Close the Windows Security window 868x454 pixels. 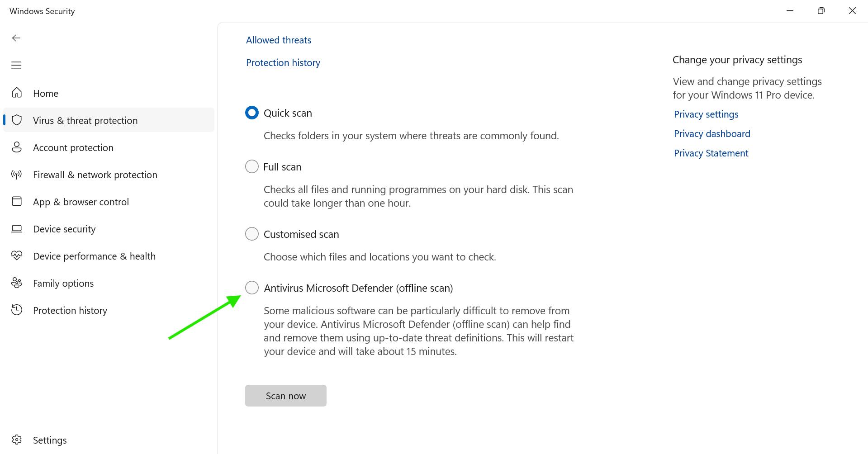852,11
